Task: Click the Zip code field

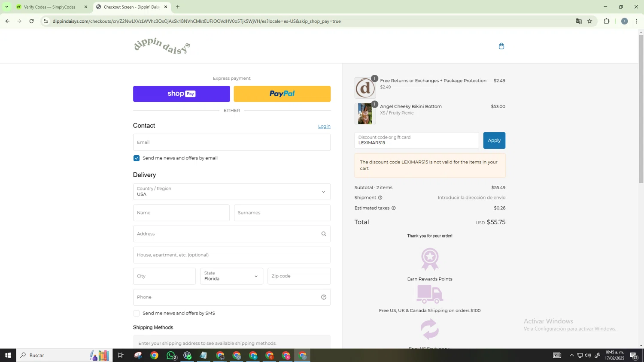Action: tap(299, 276)
